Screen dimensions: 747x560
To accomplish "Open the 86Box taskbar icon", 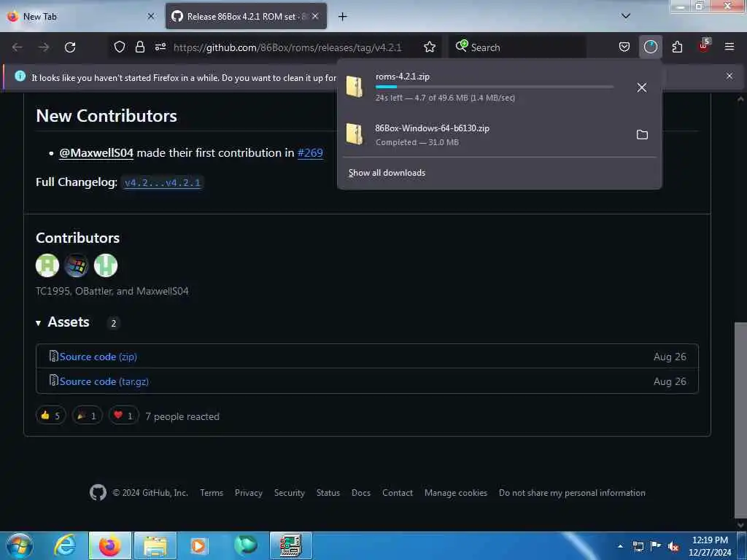I will (x=290, y=545).
